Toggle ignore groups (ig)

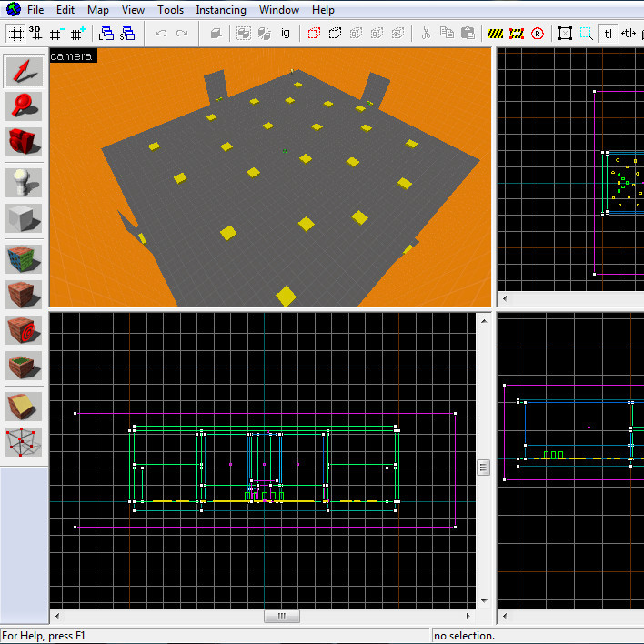[x=286, y=34]
